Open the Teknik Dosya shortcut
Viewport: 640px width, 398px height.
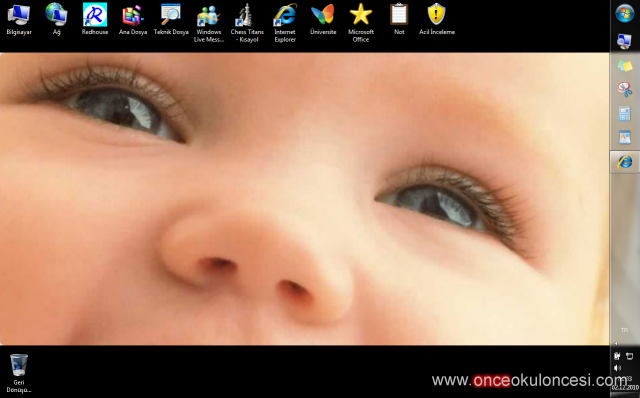click(x=171, y=19)
